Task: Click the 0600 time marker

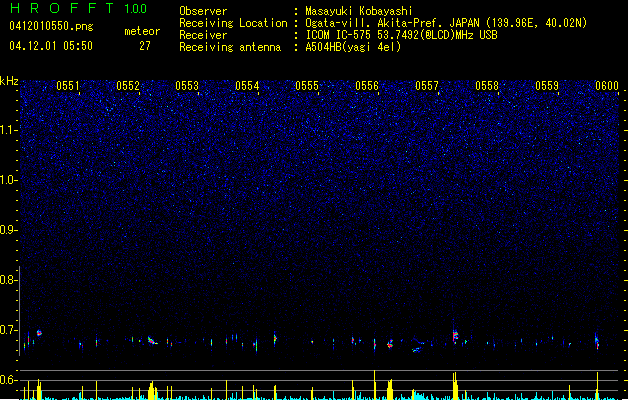Action: click(x=607, y=86)
